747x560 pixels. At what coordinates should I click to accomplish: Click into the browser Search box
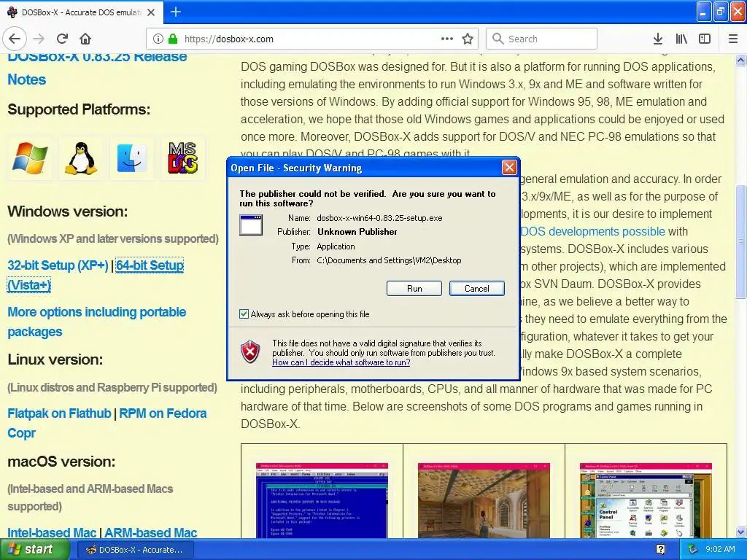pyautogui.click(x=541, y=39)
